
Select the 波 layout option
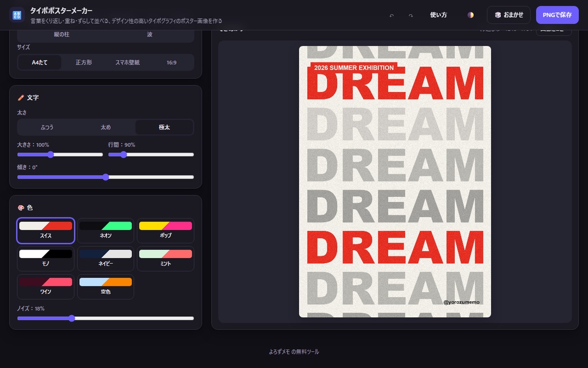point(150,34)
